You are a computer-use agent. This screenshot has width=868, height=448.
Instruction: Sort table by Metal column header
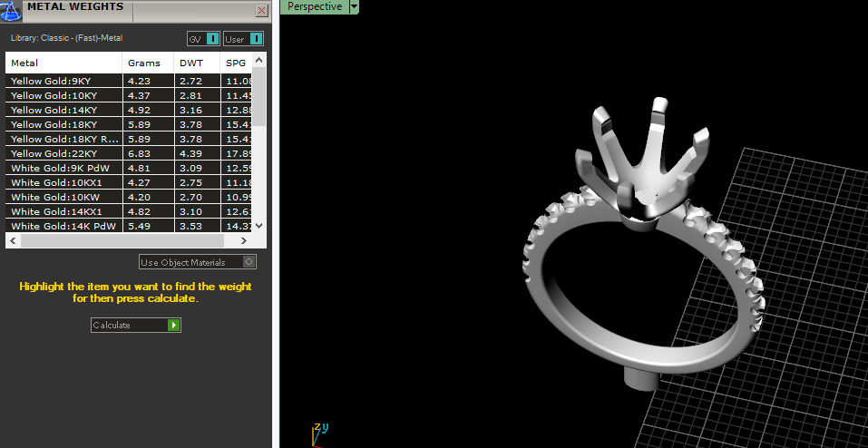click(x=63, y=63)
